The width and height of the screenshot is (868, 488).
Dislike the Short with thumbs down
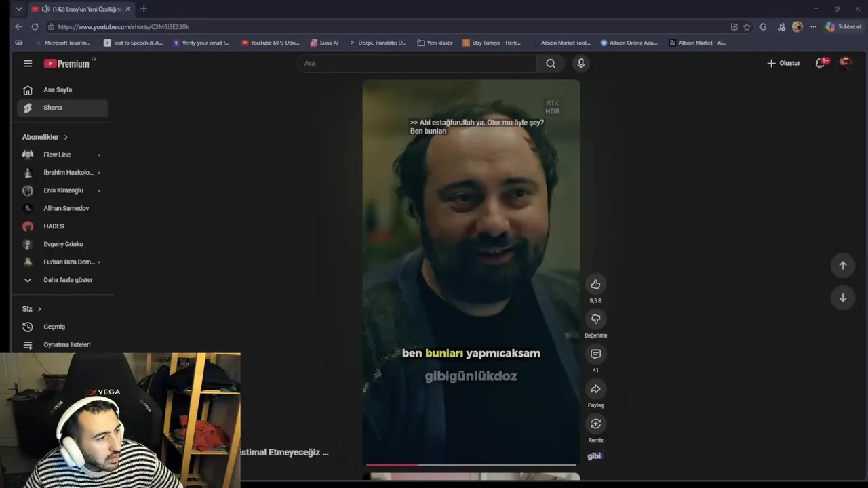coord(595,319)
